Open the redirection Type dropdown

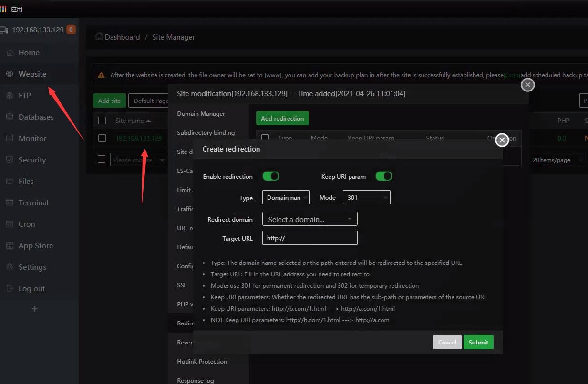tap(286, 197)
